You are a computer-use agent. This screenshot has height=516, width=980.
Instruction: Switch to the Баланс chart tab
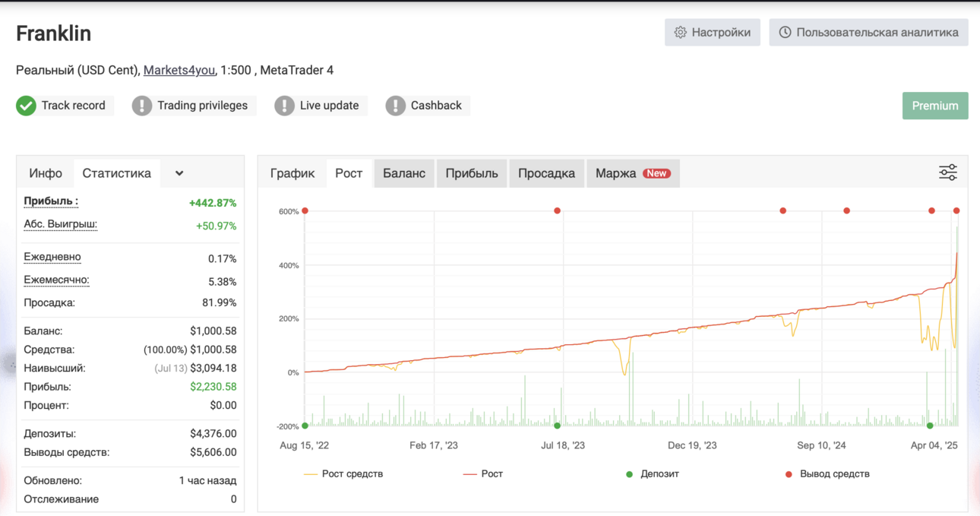404,173
